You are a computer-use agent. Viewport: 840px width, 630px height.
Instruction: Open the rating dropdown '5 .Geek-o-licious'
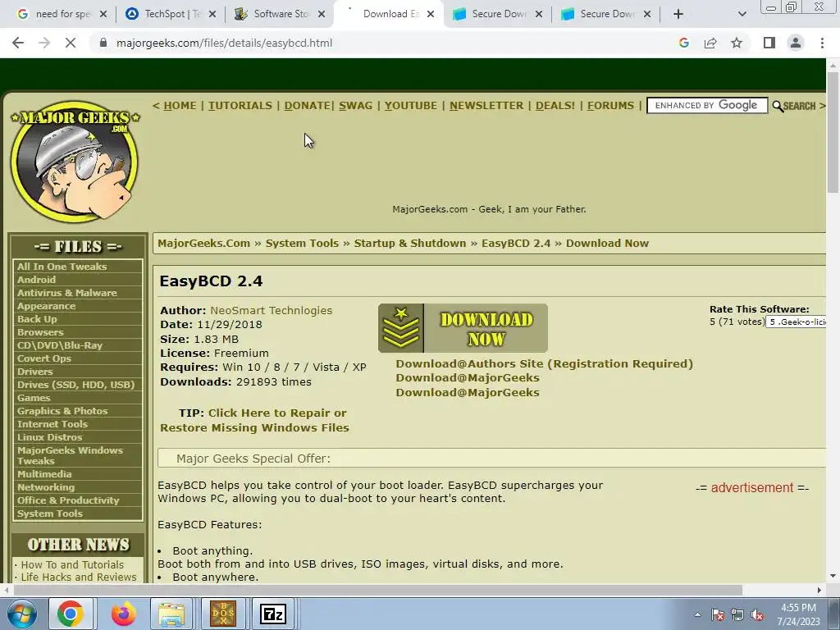[796, 322]
